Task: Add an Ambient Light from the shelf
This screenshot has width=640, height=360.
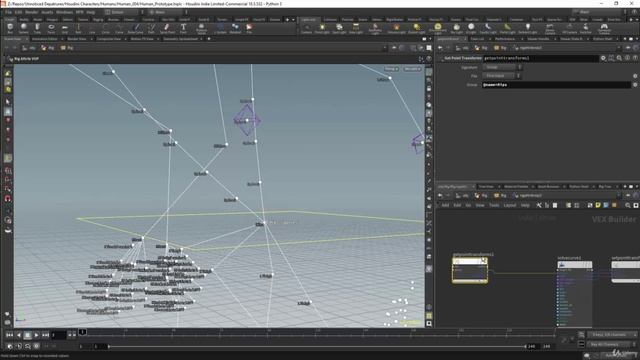Action: pyautogui.click(x=527, y=28)
